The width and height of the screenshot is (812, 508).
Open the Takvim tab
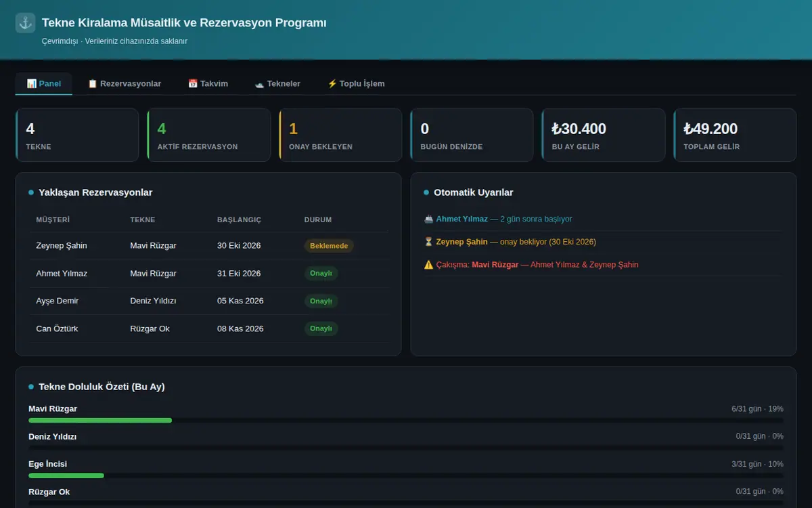pos(208,84)
